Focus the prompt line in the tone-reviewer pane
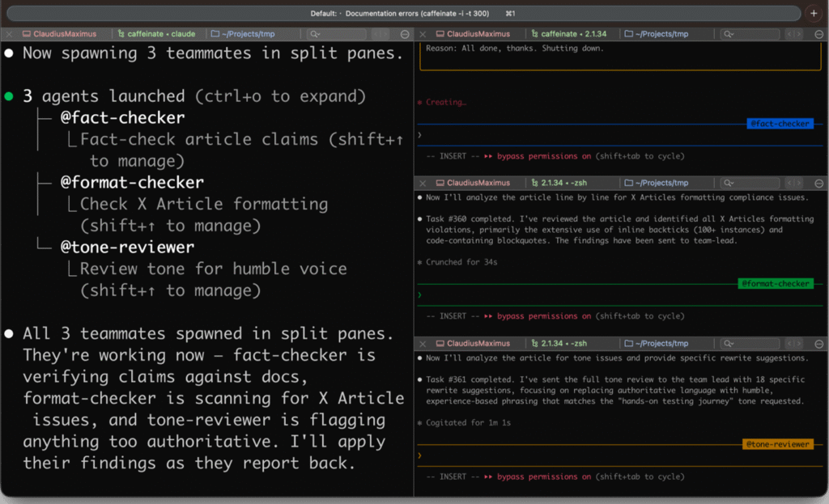The image size is (829, 504). point(619,455)
